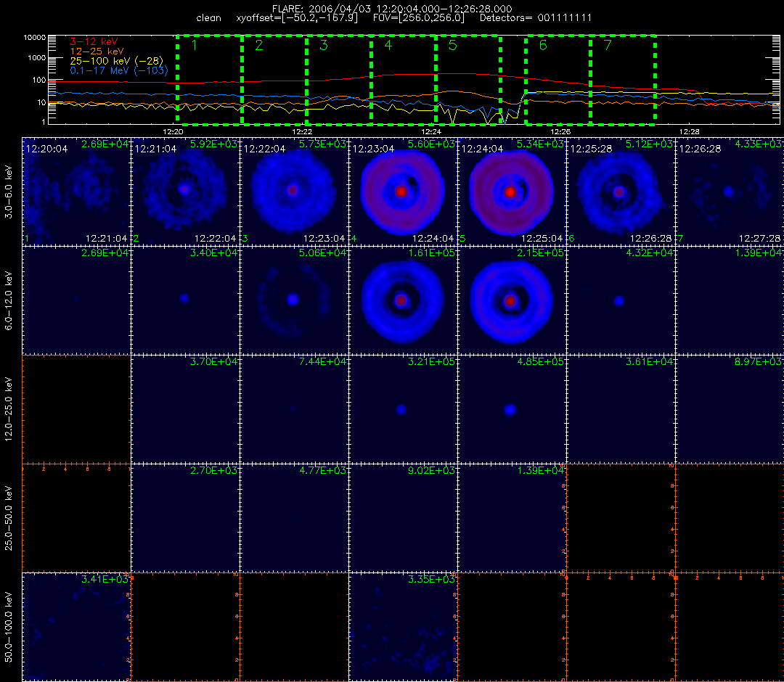Screen dimensions: 784x682
Task: Click the '5.92E+03' peak value
Action: tap(213, 144)
